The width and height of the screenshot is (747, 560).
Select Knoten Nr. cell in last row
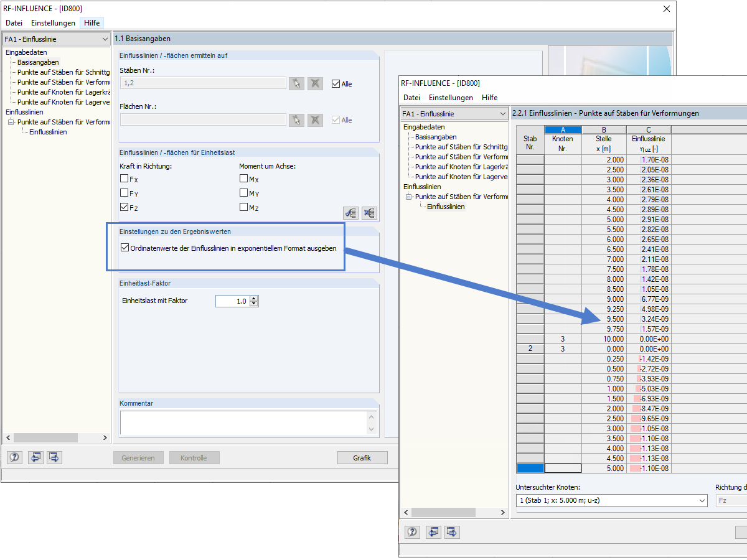(x=563, y=469)
